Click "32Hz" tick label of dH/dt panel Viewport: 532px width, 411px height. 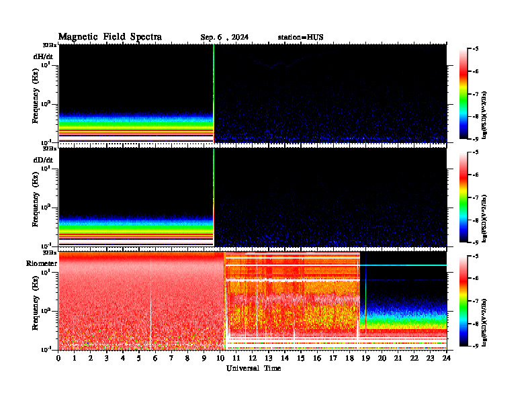(50, 45)
